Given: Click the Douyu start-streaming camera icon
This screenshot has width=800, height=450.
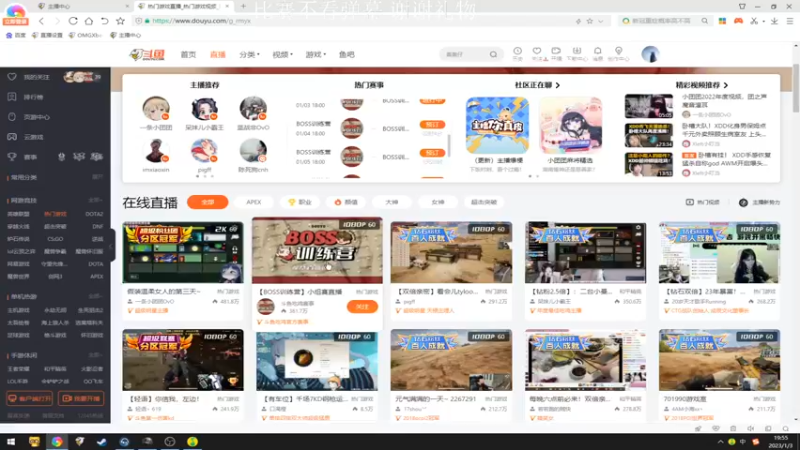Looking at the screenshot, I should point(556,54).
